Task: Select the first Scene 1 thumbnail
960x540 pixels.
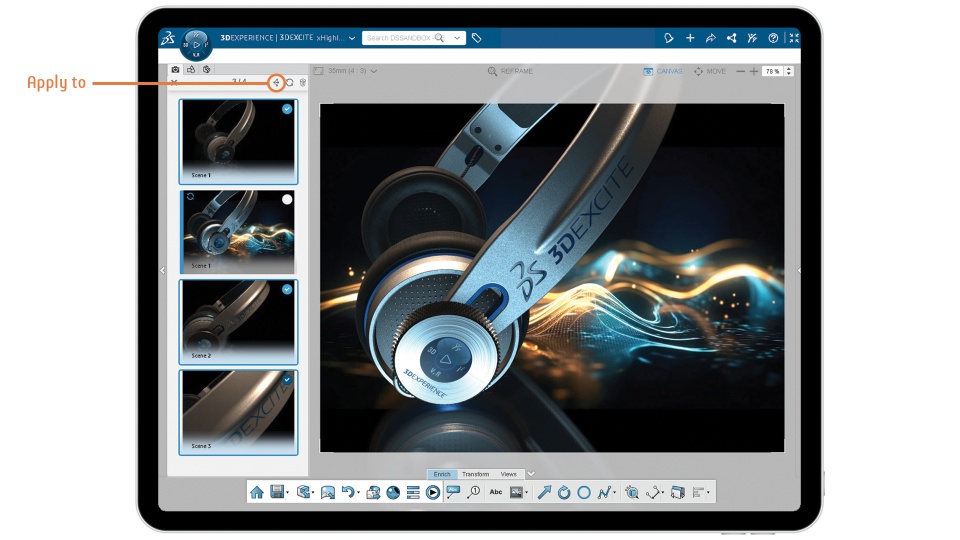Action: coord(238,141)
